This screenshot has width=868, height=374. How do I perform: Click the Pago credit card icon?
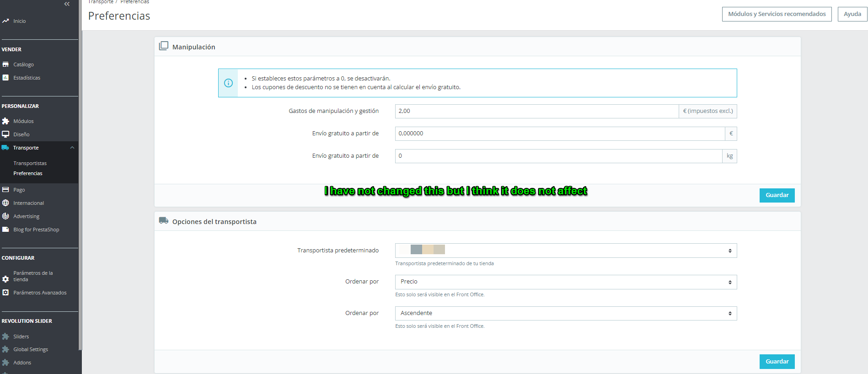point(5,190)
